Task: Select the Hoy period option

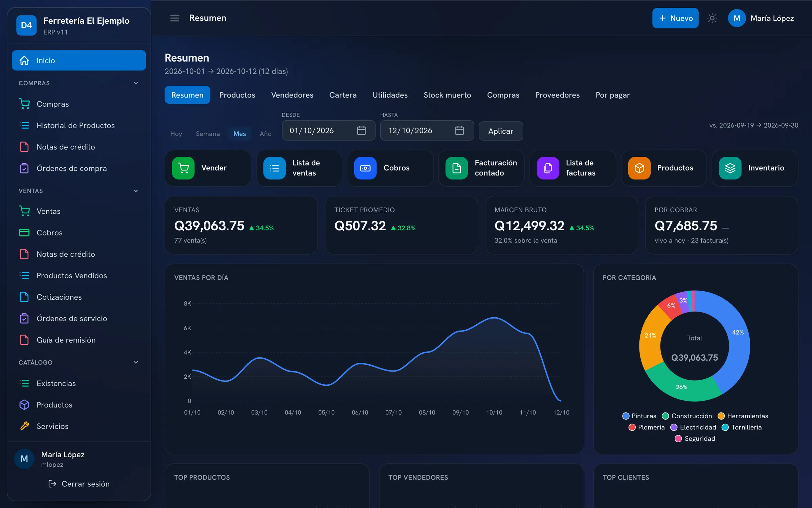Action: coord(176,134)
